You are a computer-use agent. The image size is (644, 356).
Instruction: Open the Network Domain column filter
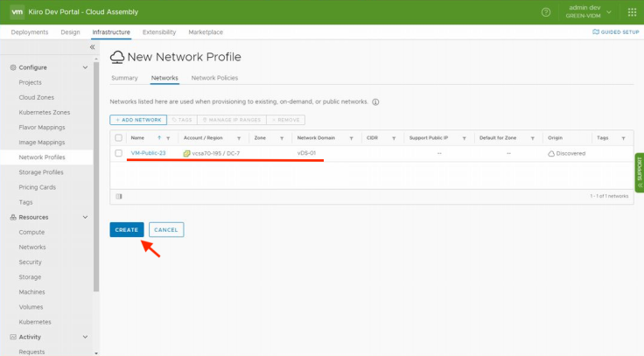point(351,138)
